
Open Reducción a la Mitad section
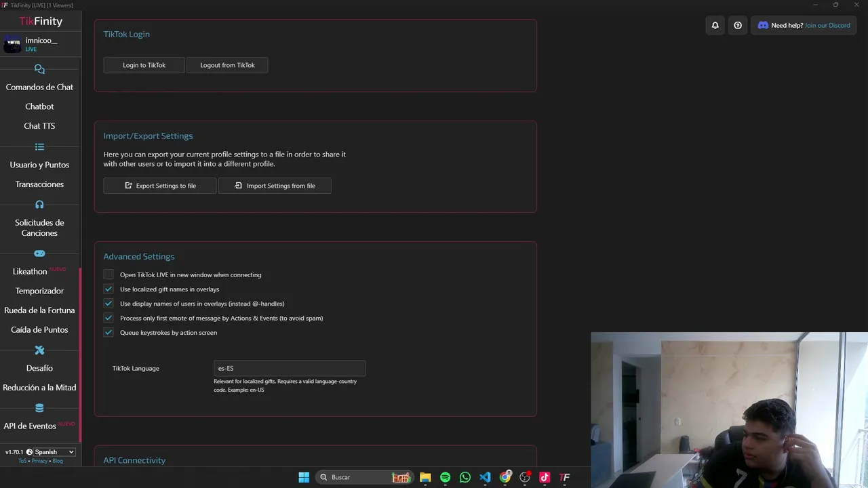coord(39,388)
